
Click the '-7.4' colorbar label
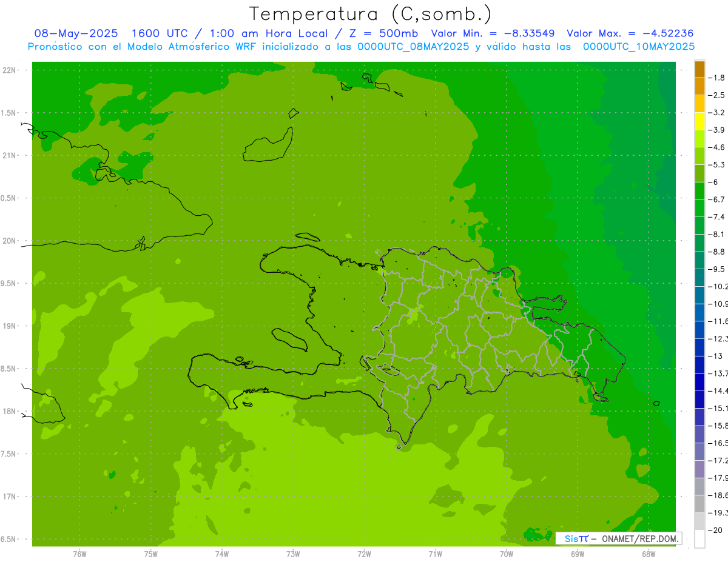[x=718, y=217]
